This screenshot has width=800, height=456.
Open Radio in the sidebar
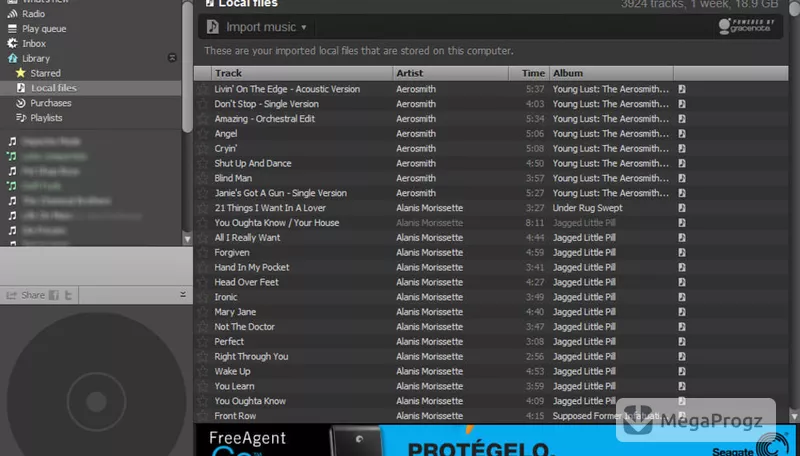click(33, 14)
